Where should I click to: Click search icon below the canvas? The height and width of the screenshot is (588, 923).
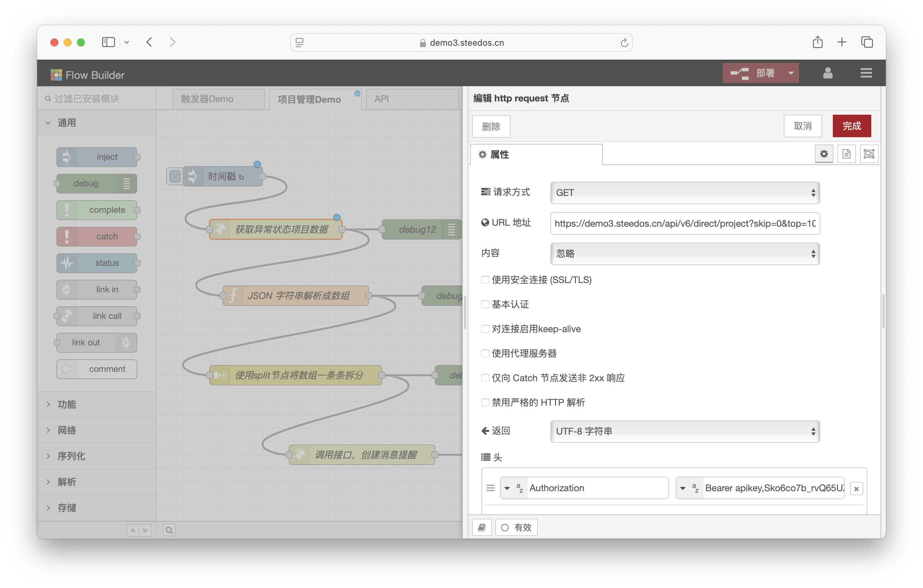pyautogui.click(x=169, y=530)
